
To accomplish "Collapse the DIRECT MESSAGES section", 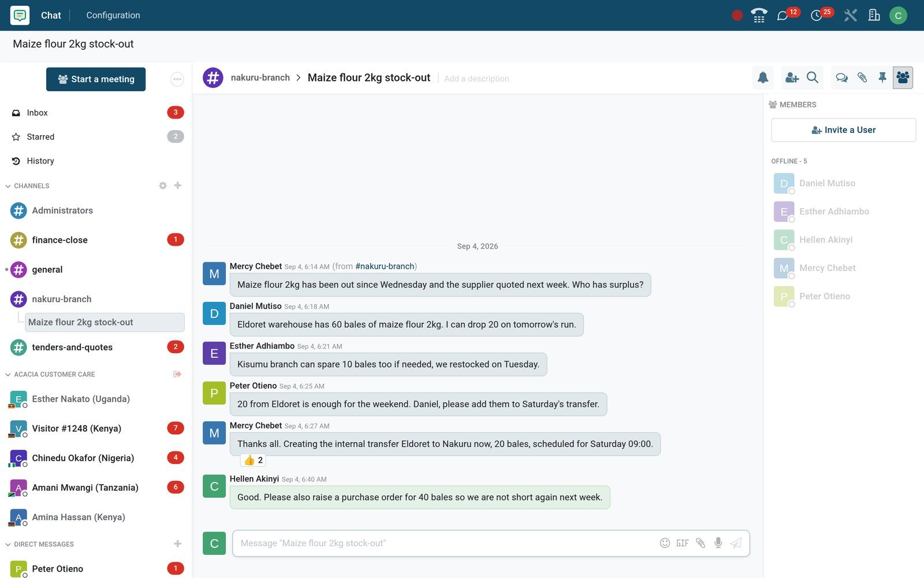I will tap(39, 544).
